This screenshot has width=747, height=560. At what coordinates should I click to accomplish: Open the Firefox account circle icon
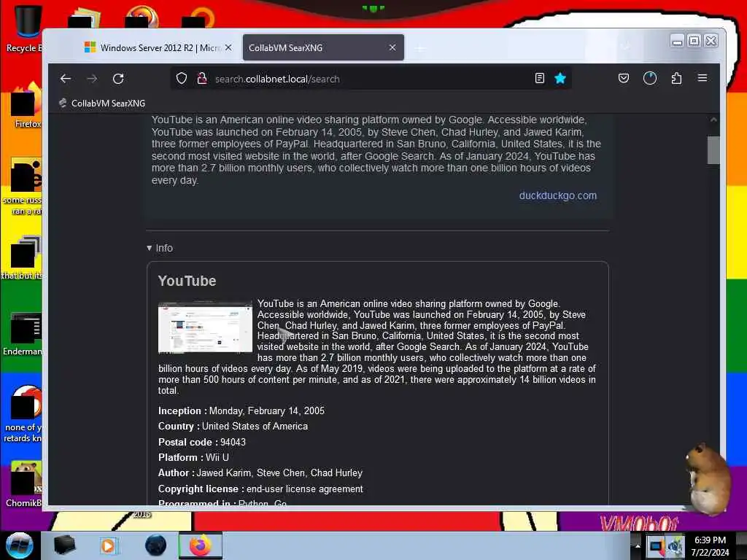coord(650,78)
